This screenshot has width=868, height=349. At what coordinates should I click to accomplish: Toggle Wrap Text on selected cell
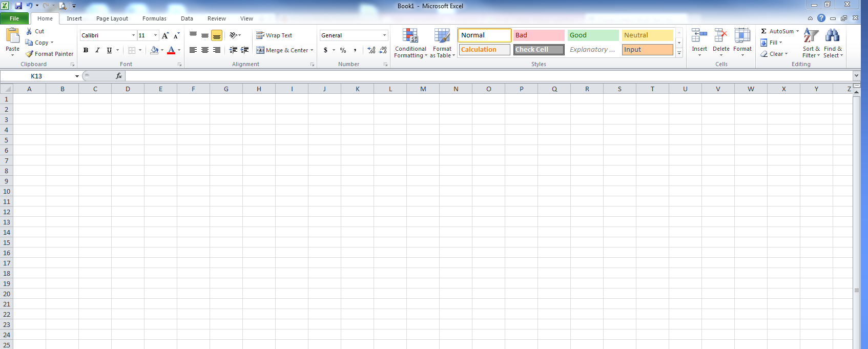click(x=274, y=35)
